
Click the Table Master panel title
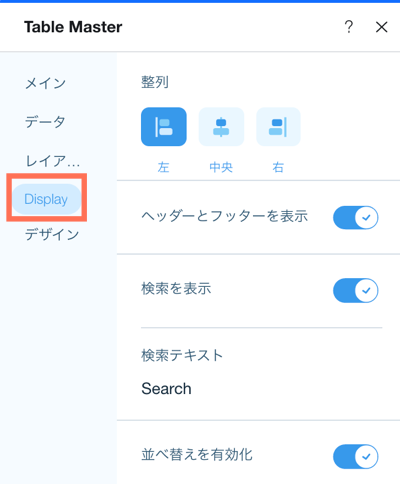(73, 27)
